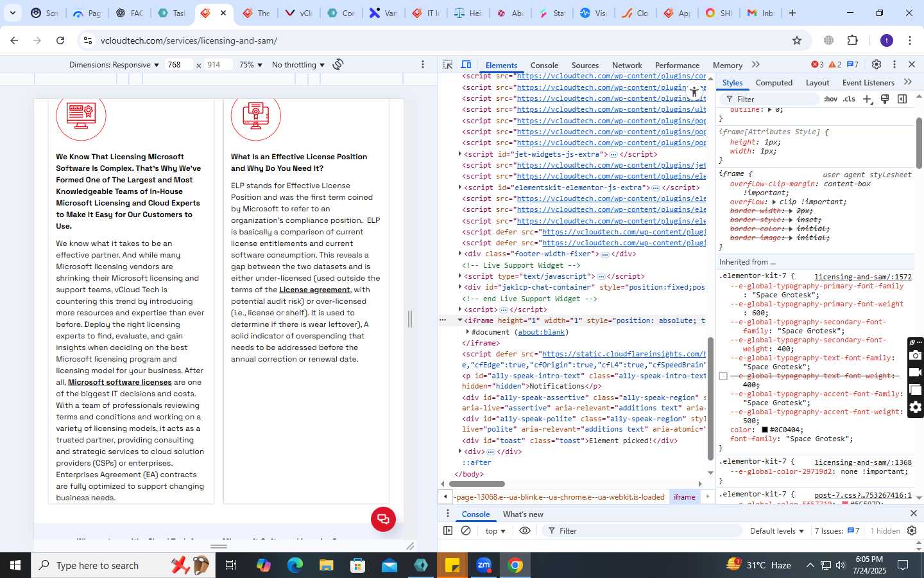Close the DevTools panel
Image resolution: width=924 pixels, height=578 pixels.
tap(912, 64)
